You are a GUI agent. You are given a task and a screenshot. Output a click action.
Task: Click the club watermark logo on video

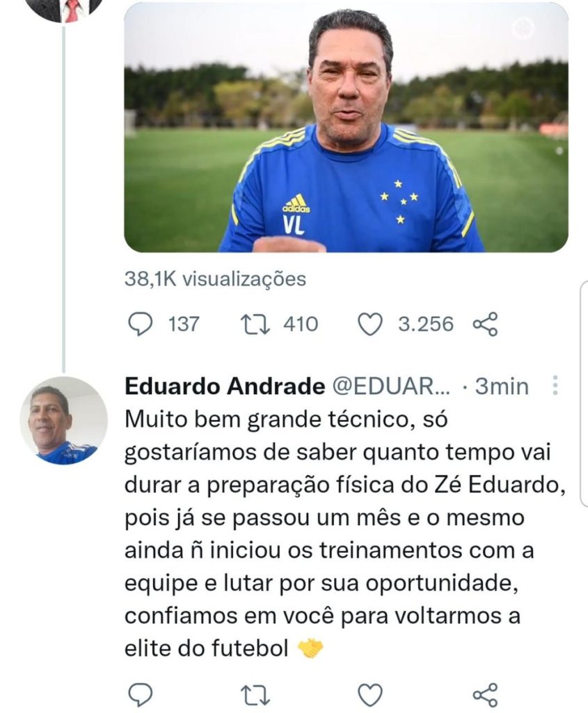tap(523, 29)
